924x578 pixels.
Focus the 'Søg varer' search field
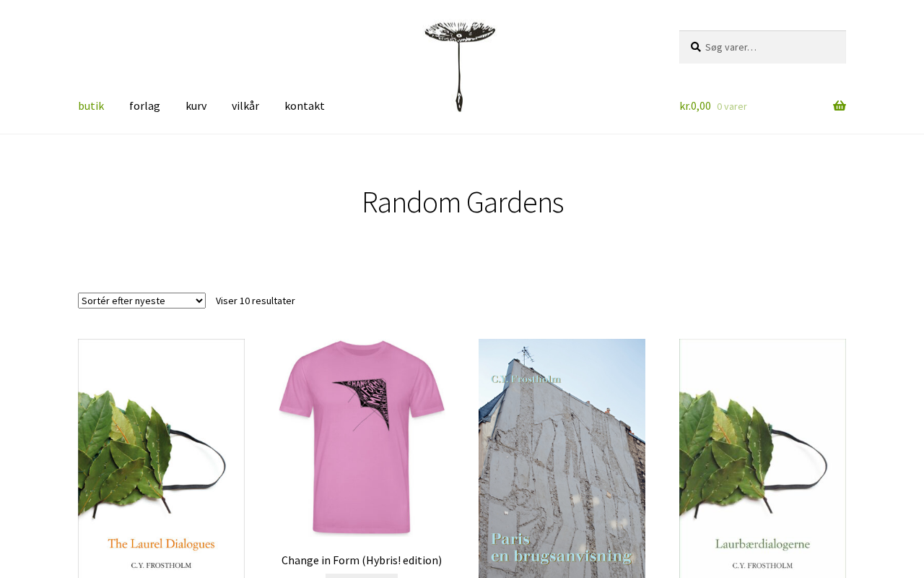762,47
